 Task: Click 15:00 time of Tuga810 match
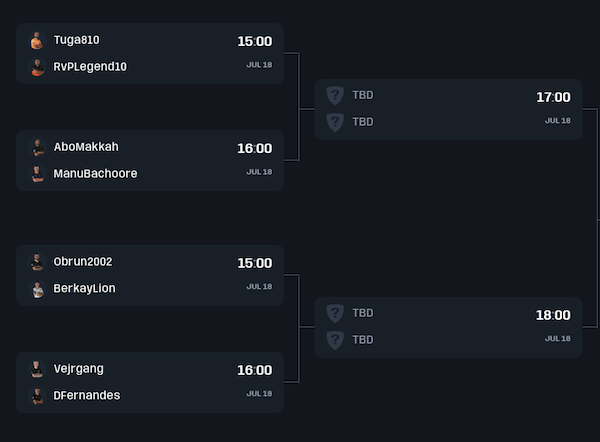(254, 42)
